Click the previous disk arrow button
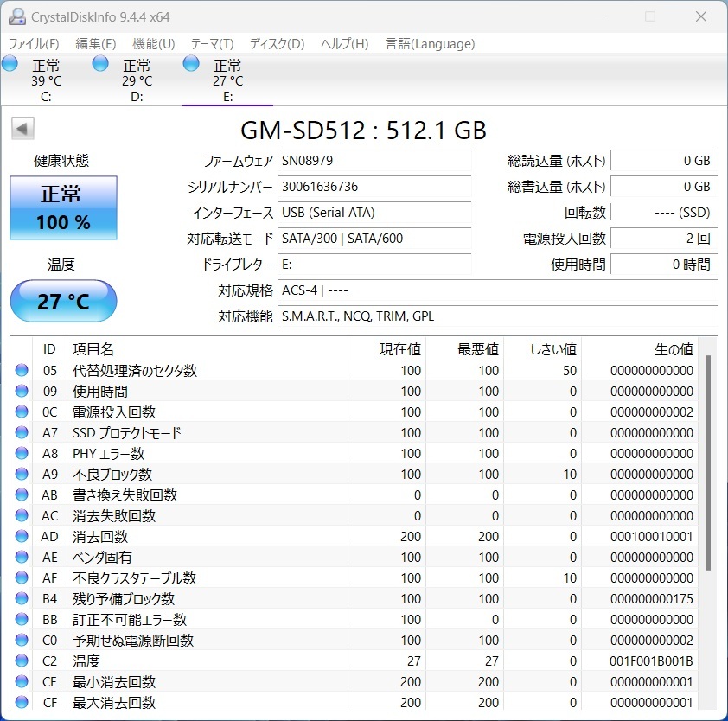Image resolution: width=728 pixels, height=721 pixels. [x=22, y=129]
